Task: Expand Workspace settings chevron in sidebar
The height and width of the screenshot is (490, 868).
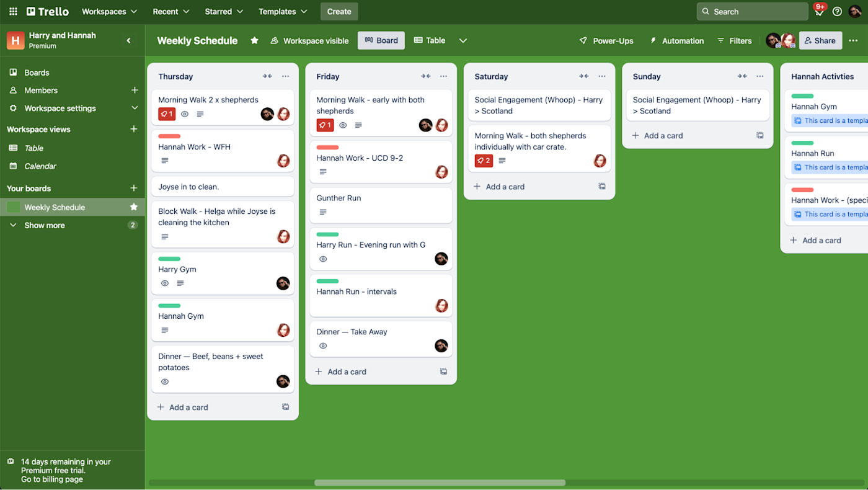Action: tap(135, 108)
